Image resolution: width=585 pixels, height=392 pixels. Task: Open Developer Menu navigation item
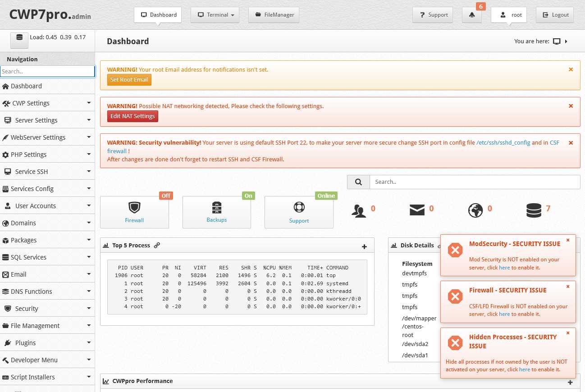[47, 360]
